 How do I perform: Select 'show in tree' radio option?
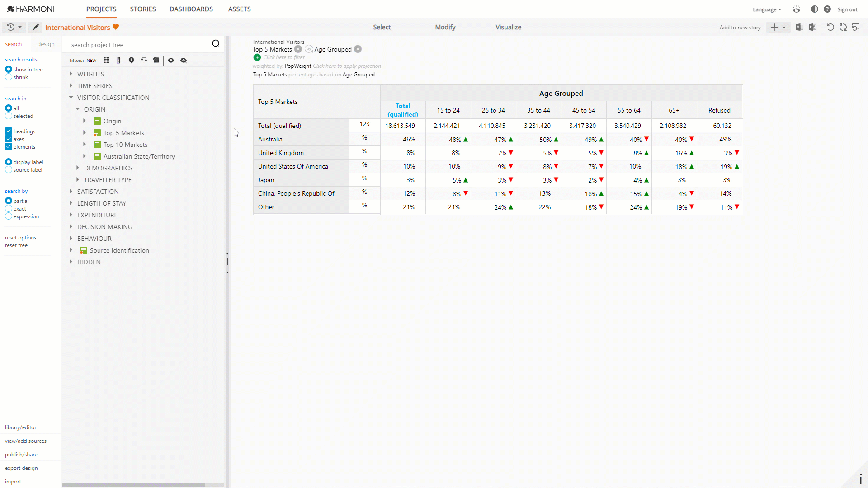click(x=9, y=69)
